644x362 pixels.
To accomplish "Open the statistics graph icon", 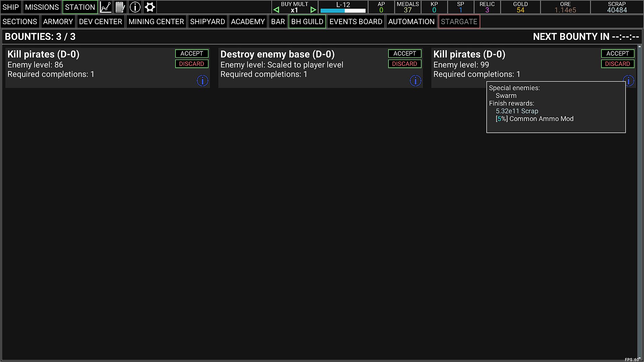I will tap(106, 7).
